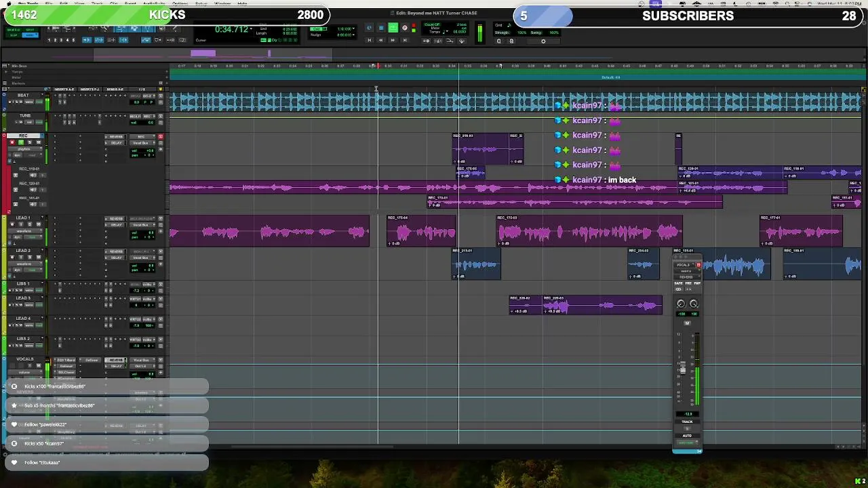
Task: Select the REC_213-01 clip on LEAD 2
Action: (476, 264)
